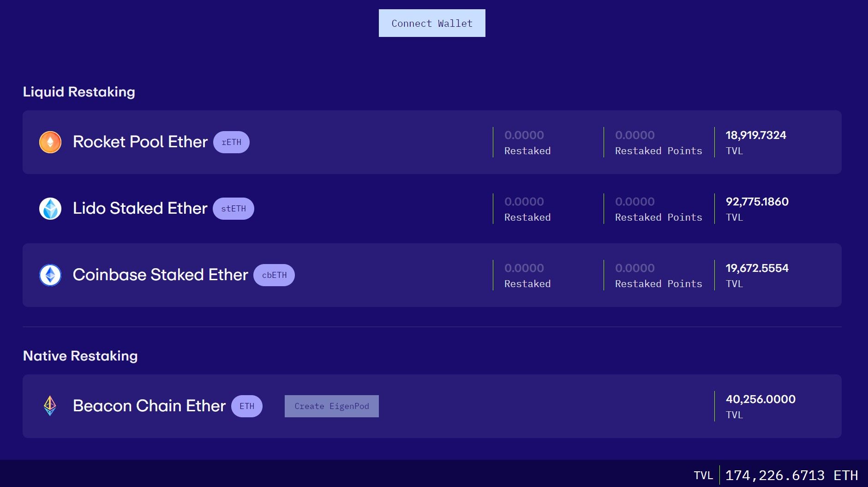Image resolution: width=868 pixels, height=487 pixels.
Task: Click the Create EigenPod button
Action: tap(331, 406)
